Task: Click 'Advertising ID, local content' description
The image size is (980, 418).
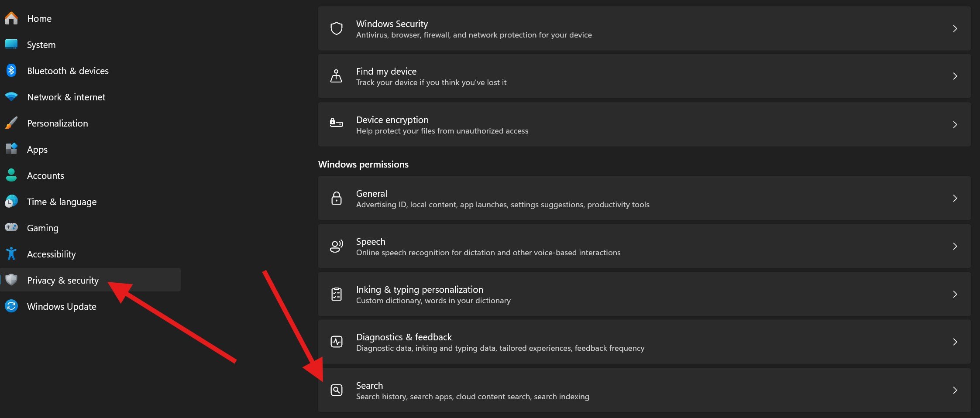Action: pyautogui.click(x=503, y=205)
